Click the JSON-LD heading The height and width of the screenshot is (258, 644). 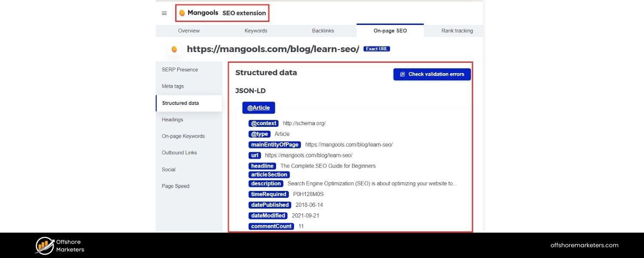[250, 91]
